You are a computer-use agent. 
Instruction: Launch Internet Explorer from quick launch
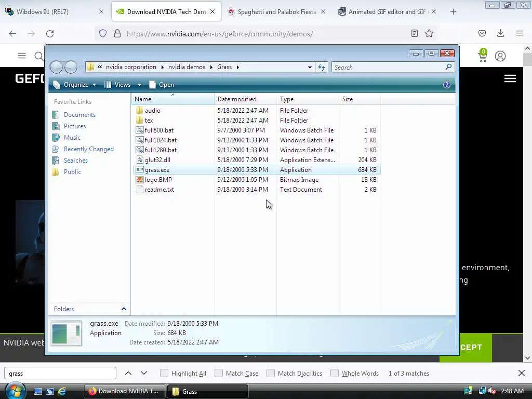click(62, 391)
